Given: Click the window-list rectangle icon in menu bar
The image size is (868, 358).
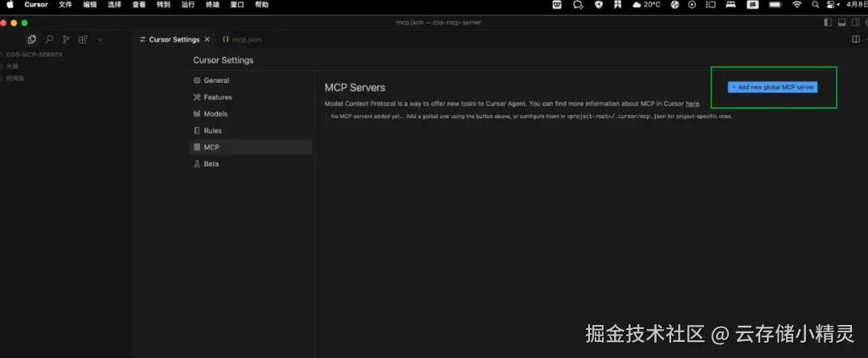Looking at the screenshot, I should point(710,5).
